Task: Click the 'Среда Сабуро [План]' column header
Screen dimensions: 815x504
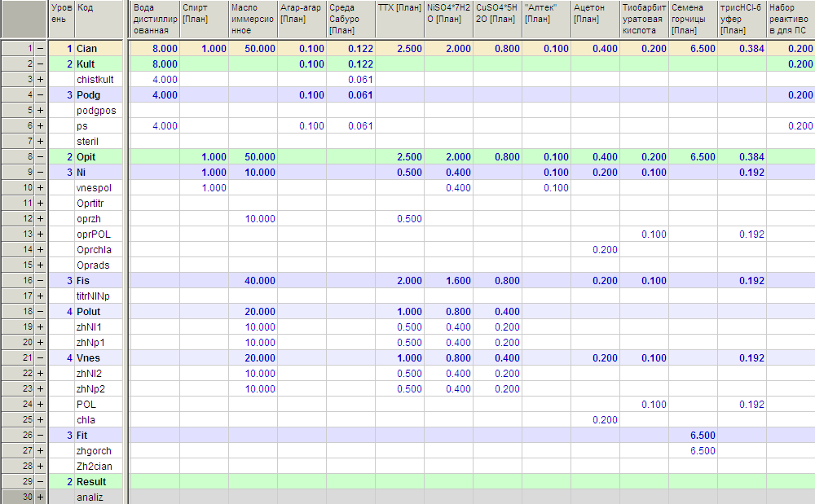Action: (x=350, y=20)
